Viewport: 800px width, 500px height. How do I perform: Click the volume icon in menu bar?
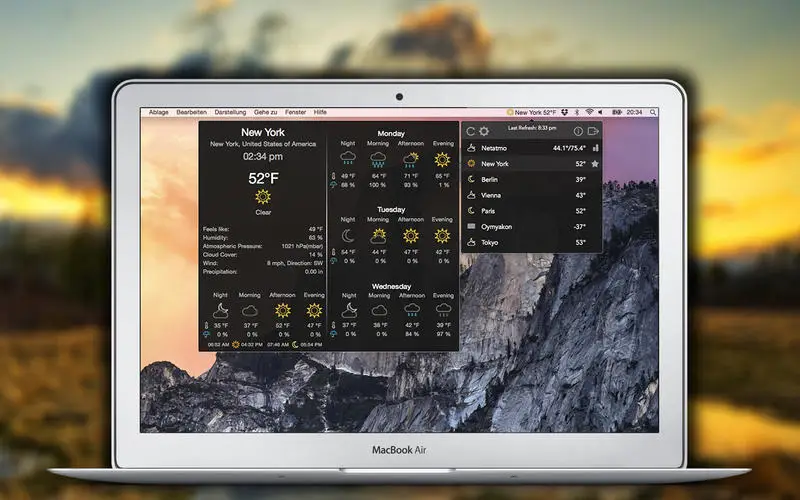(x=600, y=112)
